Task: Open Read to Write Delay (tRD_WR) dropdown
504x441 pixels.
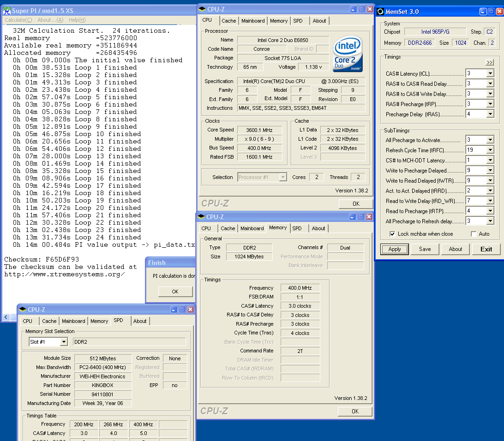Action: (490, 201)
